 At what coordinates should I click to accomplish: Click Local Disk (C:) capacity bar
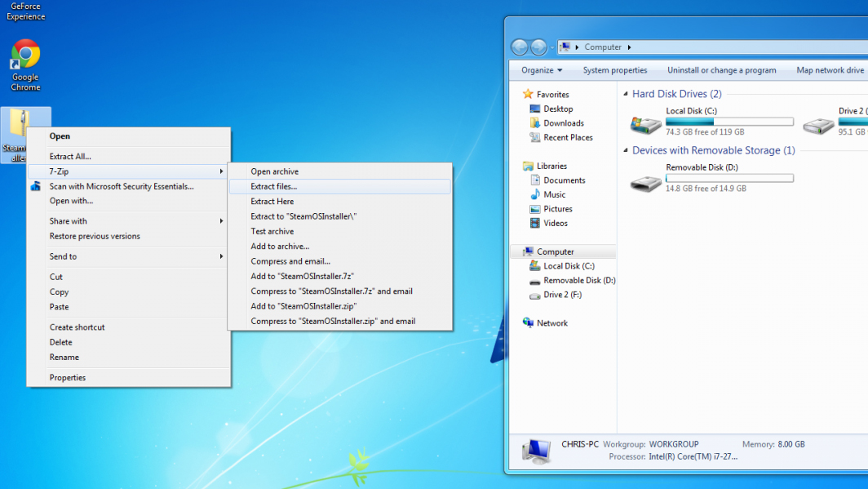coord(729,122)
